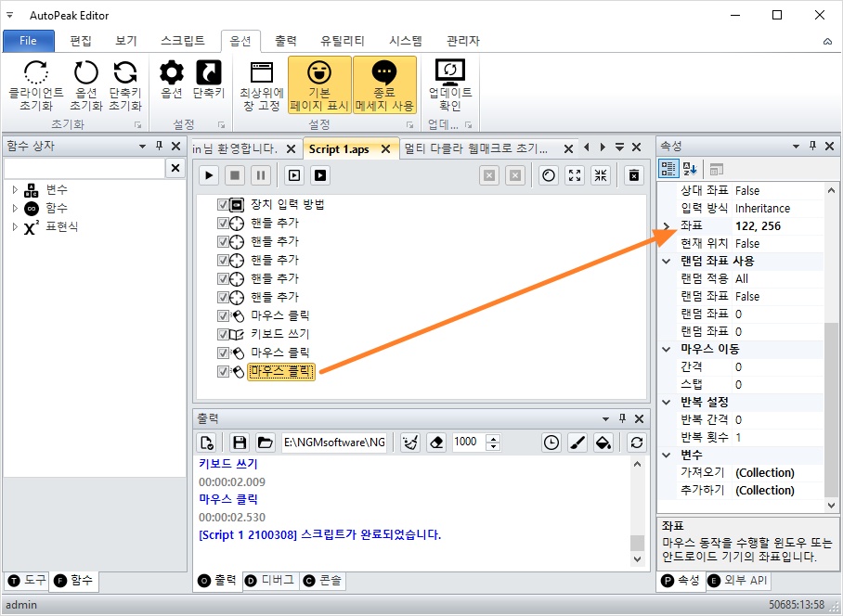Image resolution: width=843 pixels, height=616 pixels.
Task: Run the script with the play button
Action: click(x=209, y=175)
